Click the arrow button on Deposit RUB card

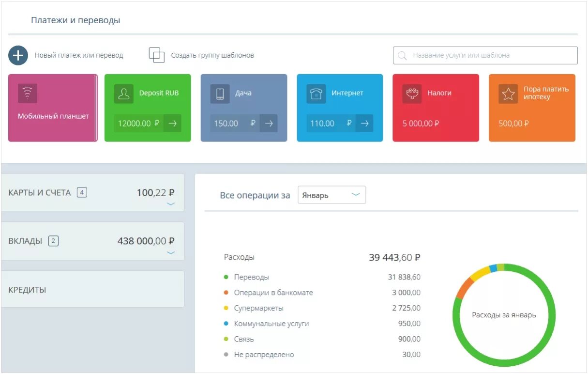click(x=172, y=123)
